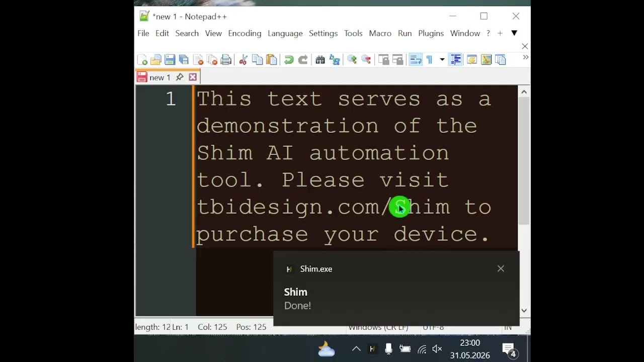Click the X button below the menu bar

(x=525, y=46)
